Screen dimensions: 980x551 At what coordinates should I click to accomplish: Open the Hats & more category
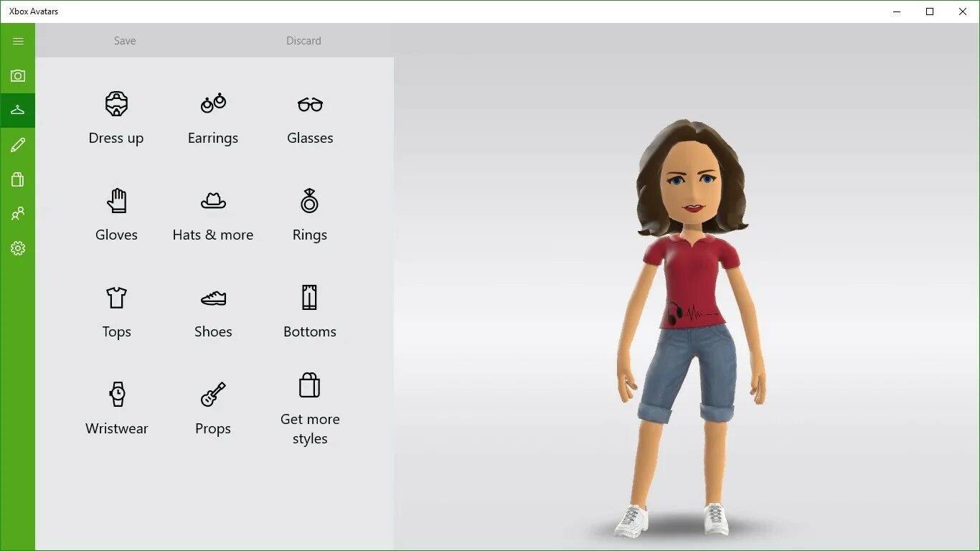(x=212, y=215)
